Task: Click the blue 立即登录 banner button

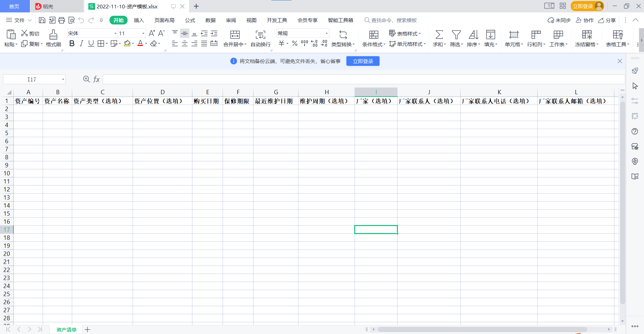Action: click(363, 61)
